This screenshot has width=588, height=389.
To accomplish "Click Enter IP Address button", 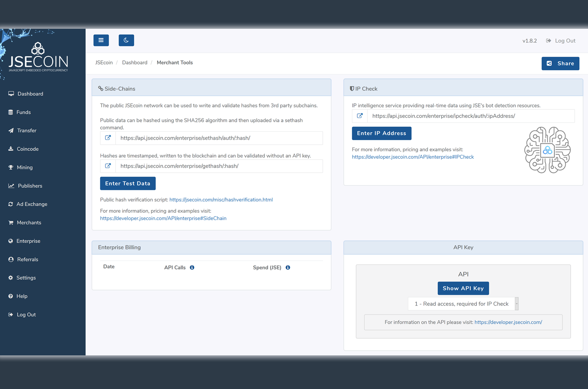I will pos(382,133).
